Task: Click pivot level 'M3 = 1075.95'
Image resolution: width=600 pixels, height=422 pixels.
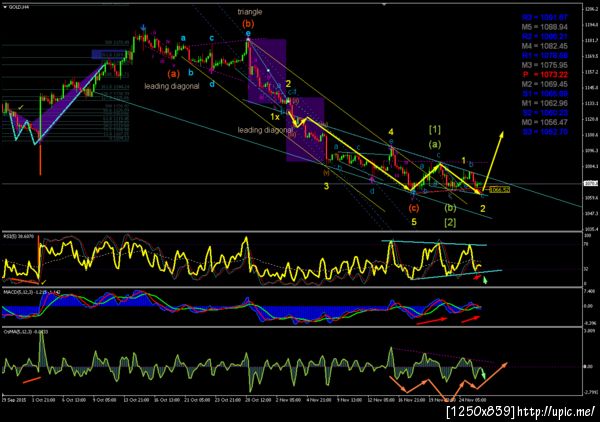Action: [x=545, y=65]
